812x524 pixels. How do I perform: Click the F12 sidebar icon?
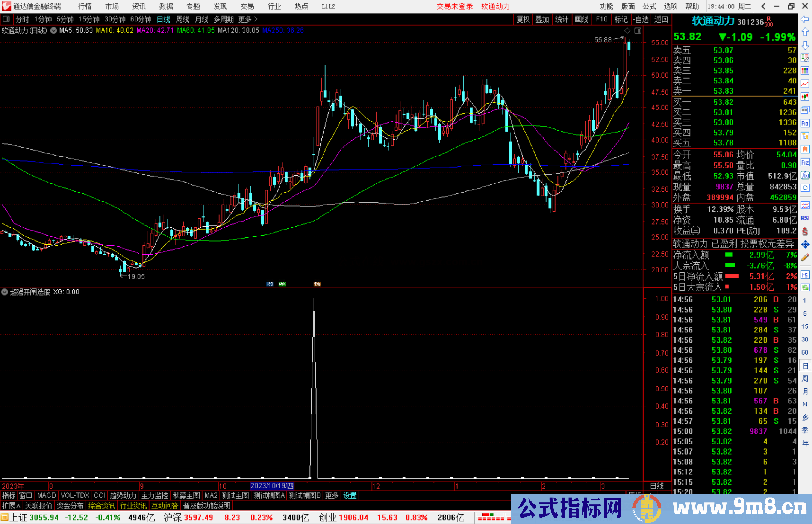pos(805,162)
